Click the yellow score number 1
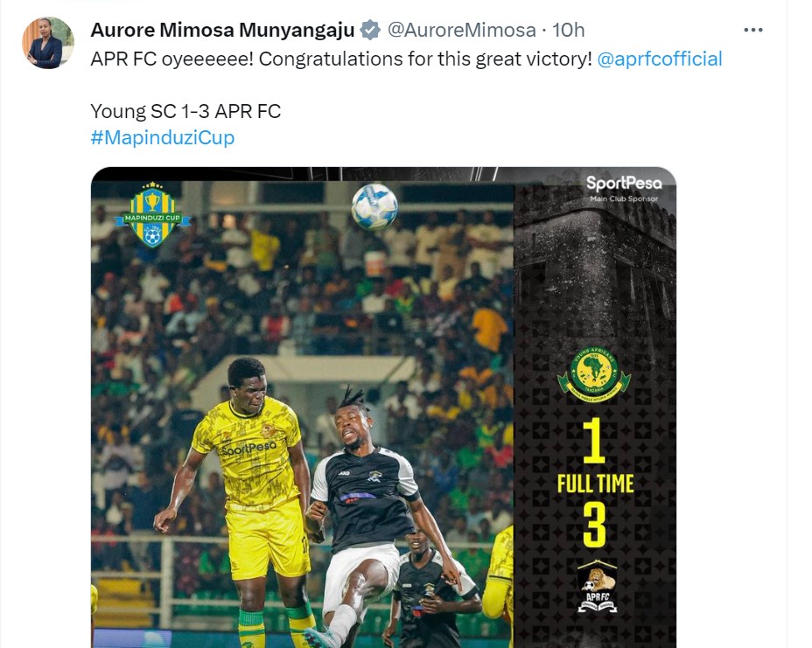This screenshot has width=812, height=648. coord(594,441)
